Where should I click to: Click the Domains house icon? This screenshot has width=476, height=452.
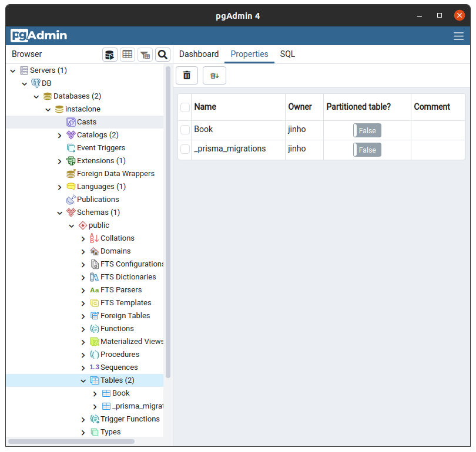tap(95, 251)
